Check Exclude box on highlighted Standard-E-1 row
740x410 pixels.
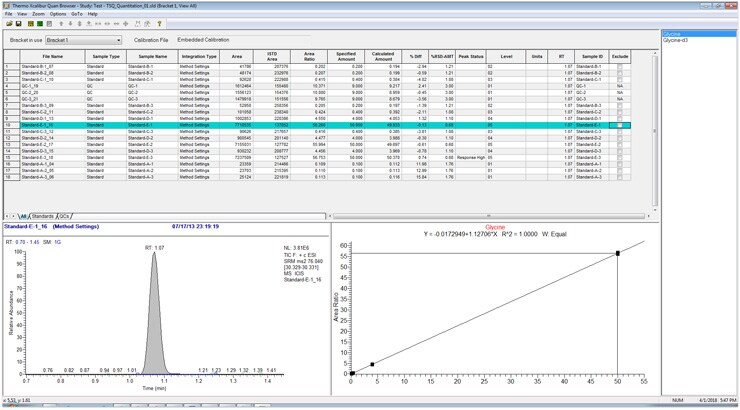pyautogui.click(x=619, y=125)
